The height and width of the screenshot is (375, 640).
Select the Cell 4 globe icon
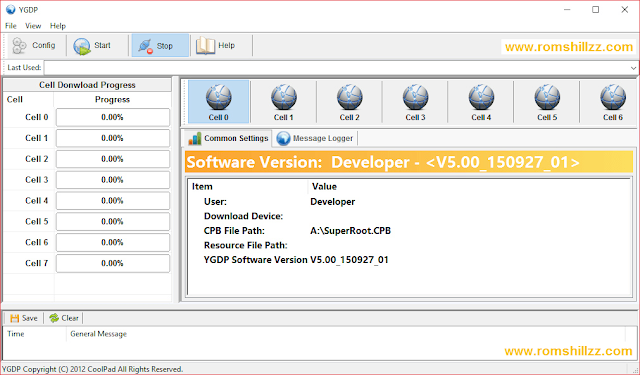click(481, 102)
